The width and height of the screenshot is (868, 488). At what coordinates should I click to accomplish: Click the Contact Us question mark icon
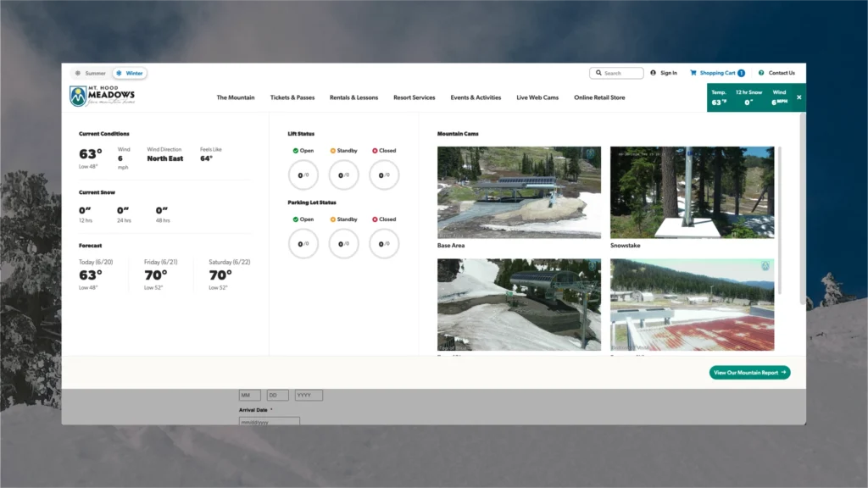[761, 73]
